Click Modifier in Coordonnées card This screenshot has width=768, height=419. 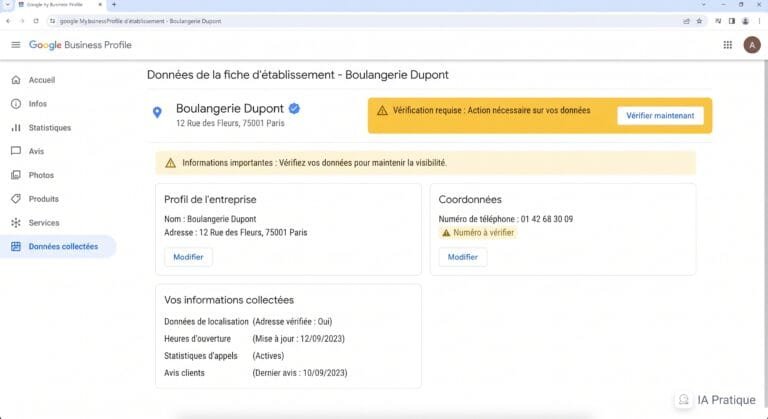tap(462, 257)
